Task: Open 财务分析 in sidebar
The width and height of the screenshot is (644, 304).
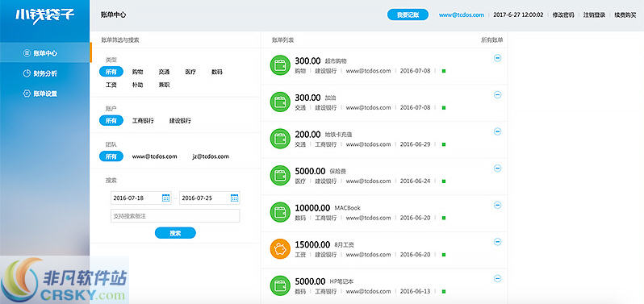Action: 45,73
